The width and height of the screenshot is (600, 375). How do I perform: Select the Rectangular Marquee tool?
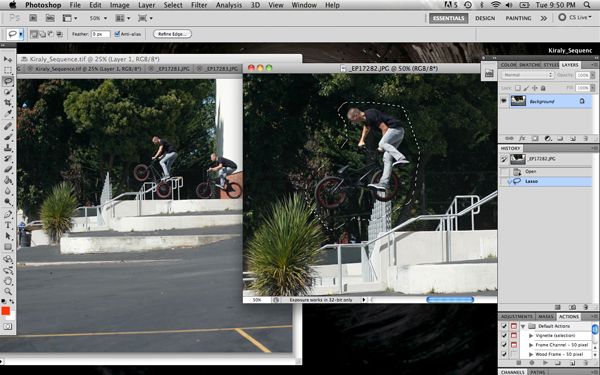[8, 70]
